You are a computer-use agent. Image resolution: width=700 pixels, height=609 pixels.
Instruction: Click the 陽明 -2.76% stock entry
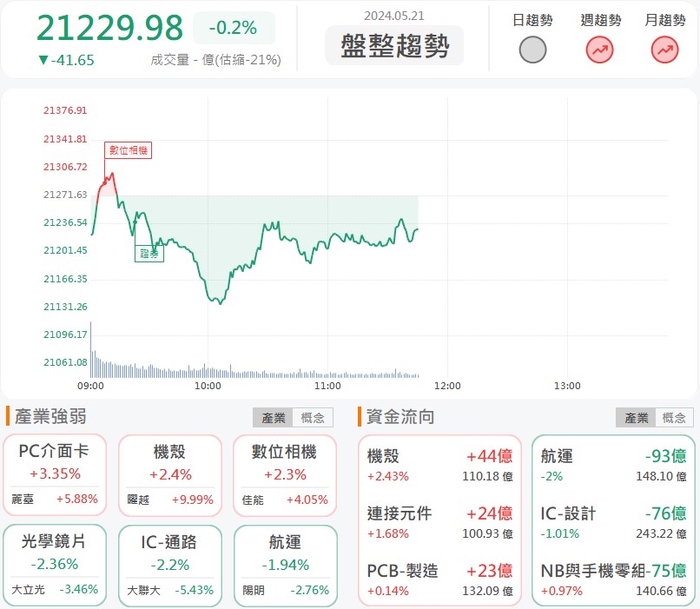coord(285,590)
